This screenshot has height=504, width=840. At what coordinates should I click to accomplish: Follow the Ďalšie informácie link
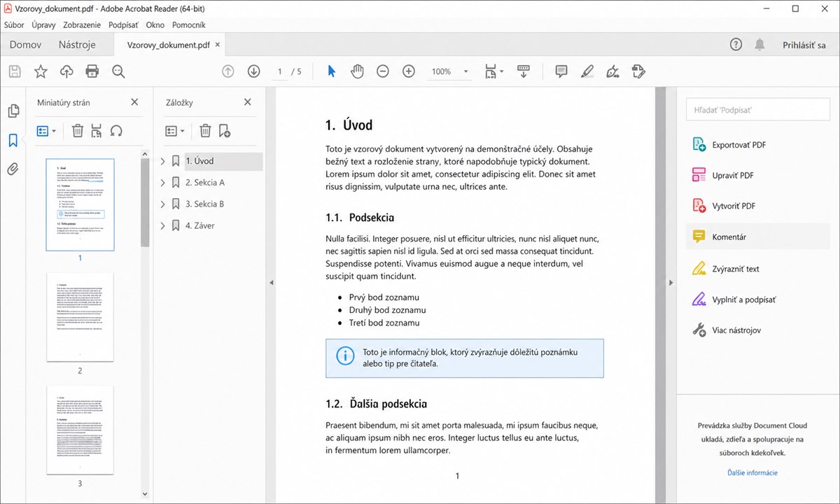[752, 472]
